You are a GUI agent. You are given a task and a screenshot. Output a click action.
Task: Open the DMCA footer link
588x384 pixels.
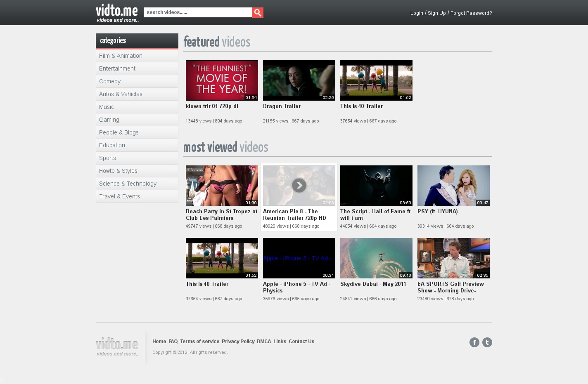click(x=264, y=342)
